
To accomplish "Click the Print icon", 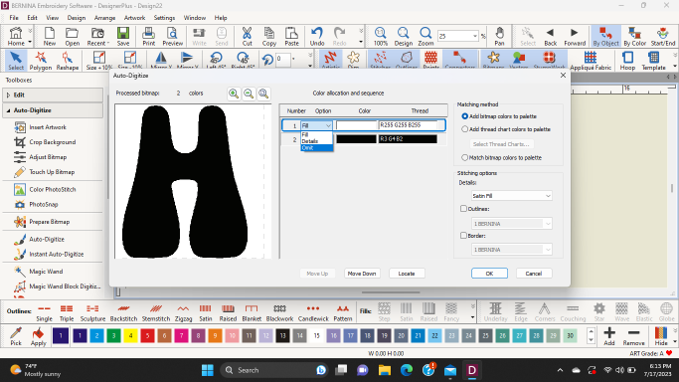I will click(x=149, y=36).
